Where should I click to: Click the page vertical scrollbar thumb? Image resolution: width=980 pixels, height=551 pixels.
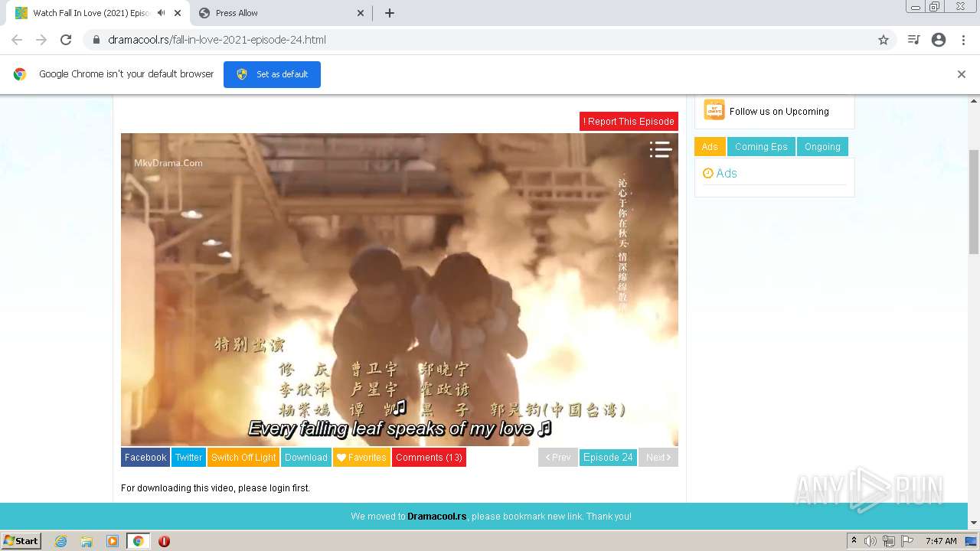tap(974, 202)
